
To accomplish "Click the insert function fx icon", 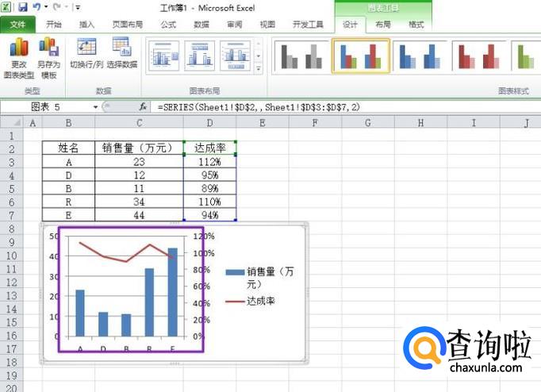I will [x=144, y=106].
